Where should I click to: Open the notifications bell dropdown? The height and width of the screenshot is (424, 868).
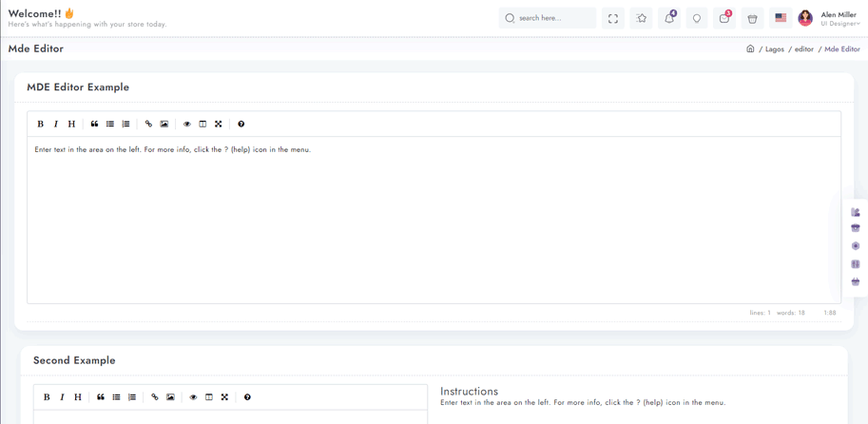point(669,18)
